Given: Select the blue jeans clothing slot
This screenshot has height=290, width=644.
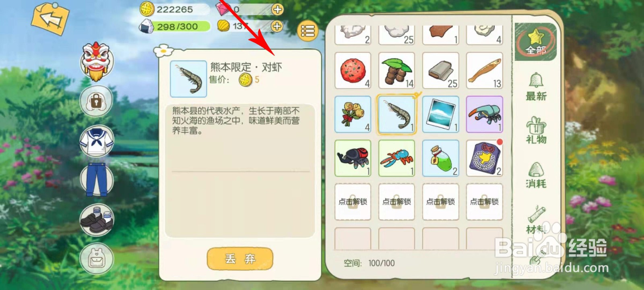Looking at the screenshot, I should 97,180.
